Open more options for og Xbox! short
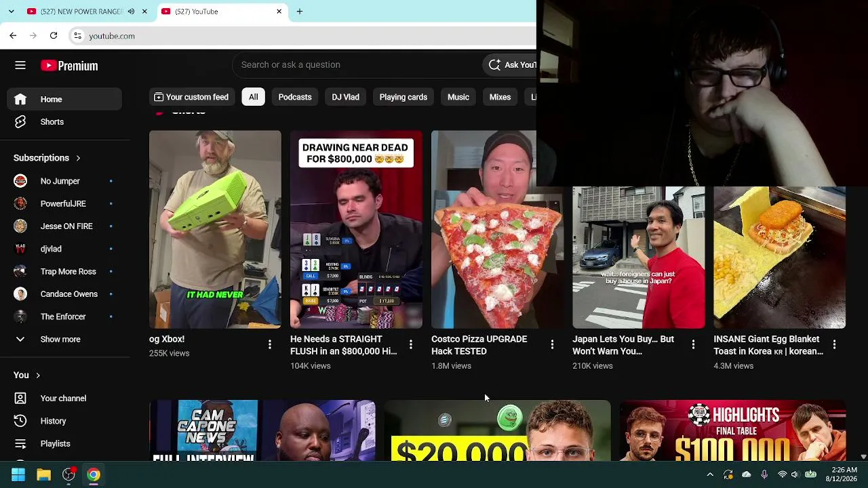 click(270, 345)
